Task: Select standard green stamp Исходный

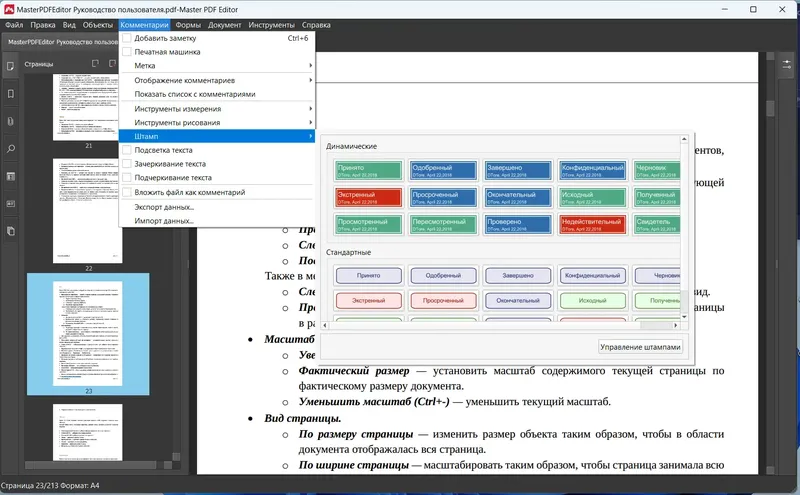Action: point(592,301)
